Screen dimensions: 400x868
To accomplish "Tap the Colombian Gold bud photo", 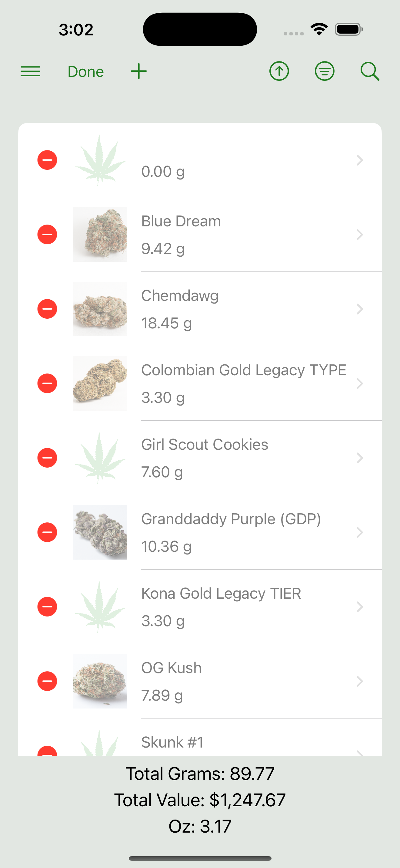I will (x=100, y=383).
